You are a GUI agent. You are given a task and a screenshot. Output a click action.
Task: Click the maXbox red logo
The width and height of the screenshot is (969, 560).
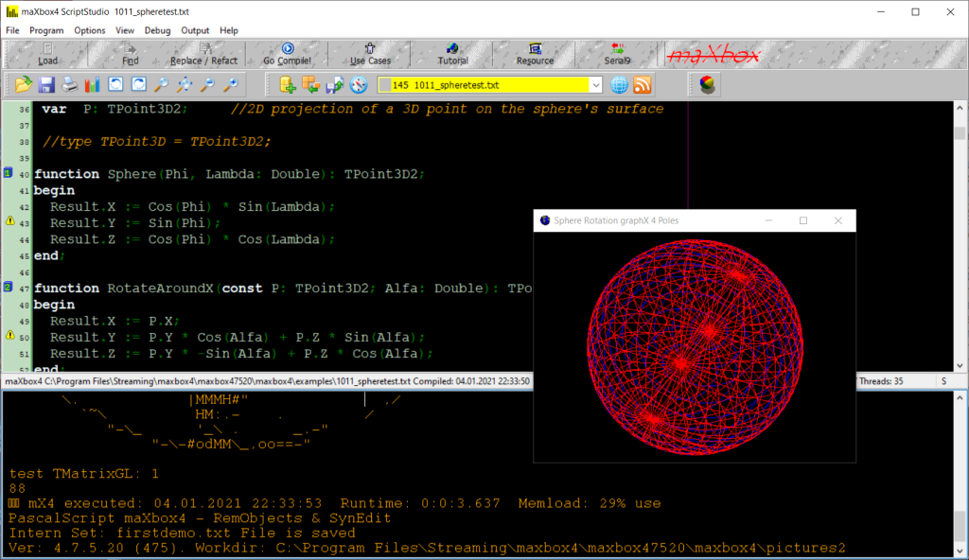point(714,56)
